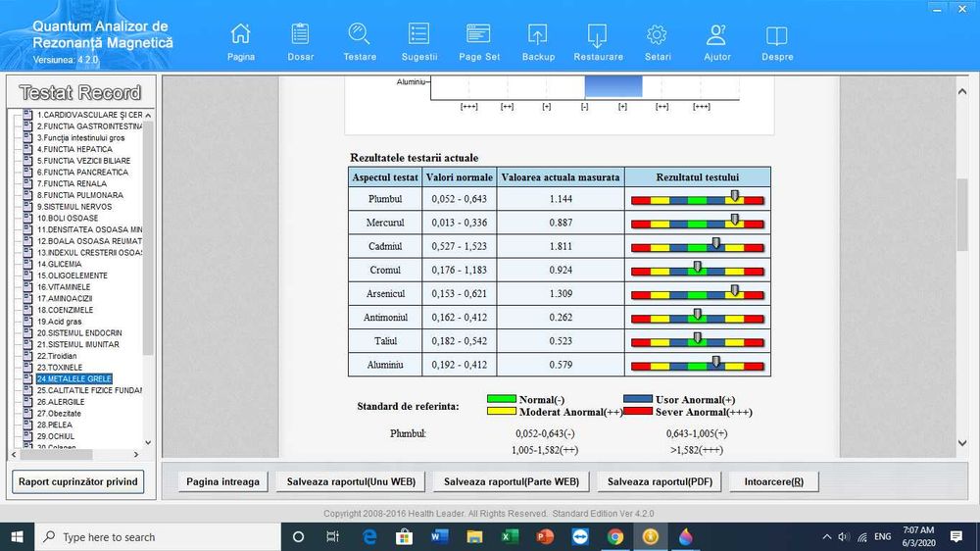980x551 pixels.
Task: Click Mercurul measured value 0.887
Action: (561, 223)
